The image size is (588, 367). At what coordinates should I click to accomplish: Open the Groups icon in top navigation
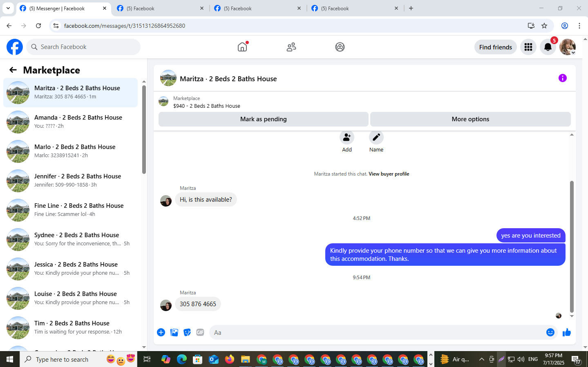click(x=340, y=47)
